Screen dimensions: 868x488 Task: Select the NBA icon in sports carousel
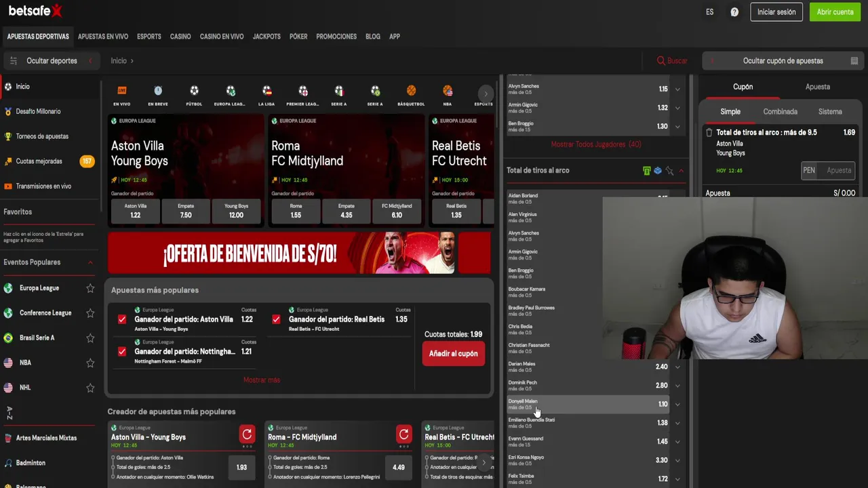(448, 91)
